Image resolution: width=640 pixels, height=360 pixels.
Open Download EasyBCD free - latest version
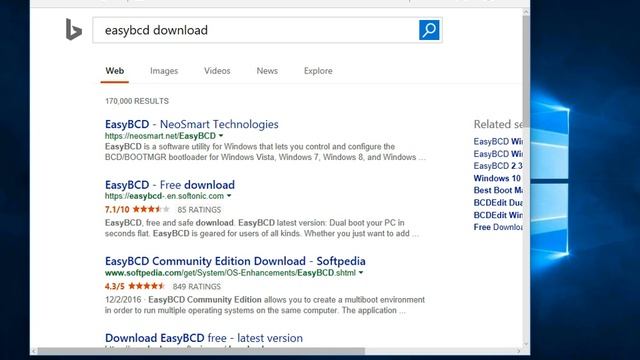(x=204, y=338)
